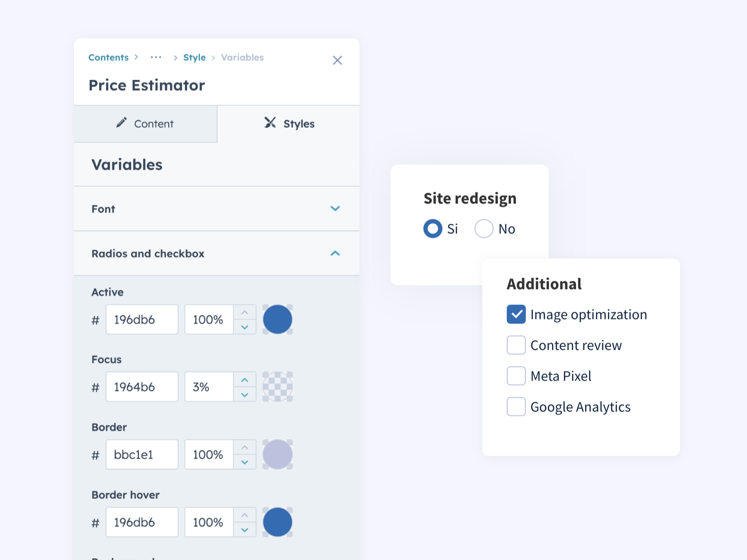747x560 pixels.
Task: Enable the Meta Pixel checkbox
Action: pyautogui.click(x=516, y=376)
